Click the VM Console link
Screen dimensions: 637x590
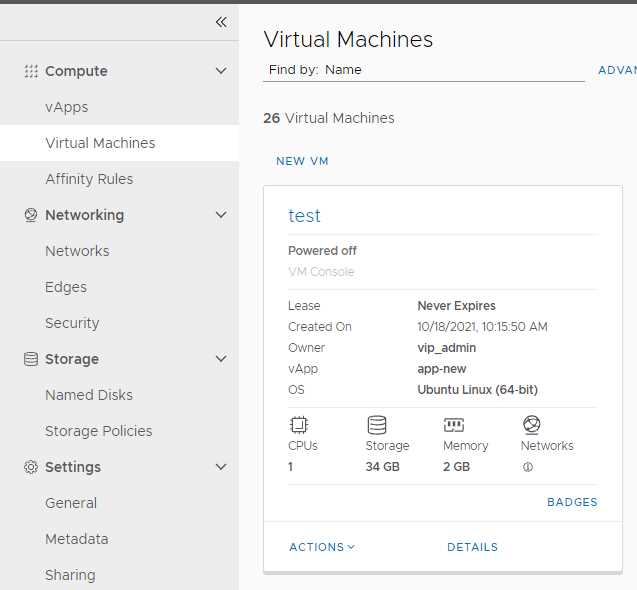321,271
